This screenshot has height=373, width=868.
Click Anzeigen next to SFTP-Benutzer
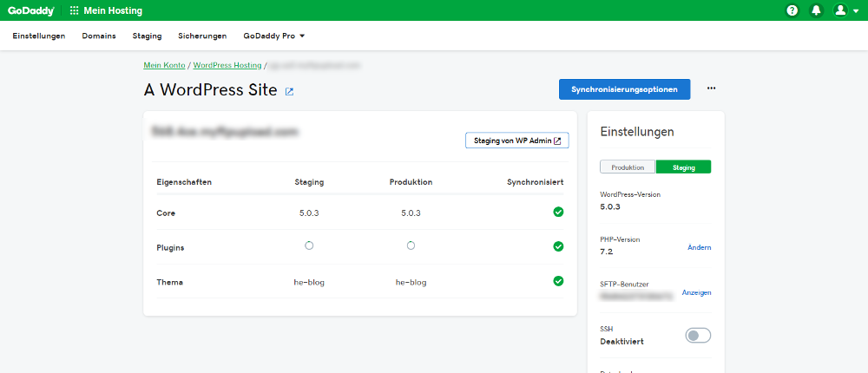click(x=696, y=292)
